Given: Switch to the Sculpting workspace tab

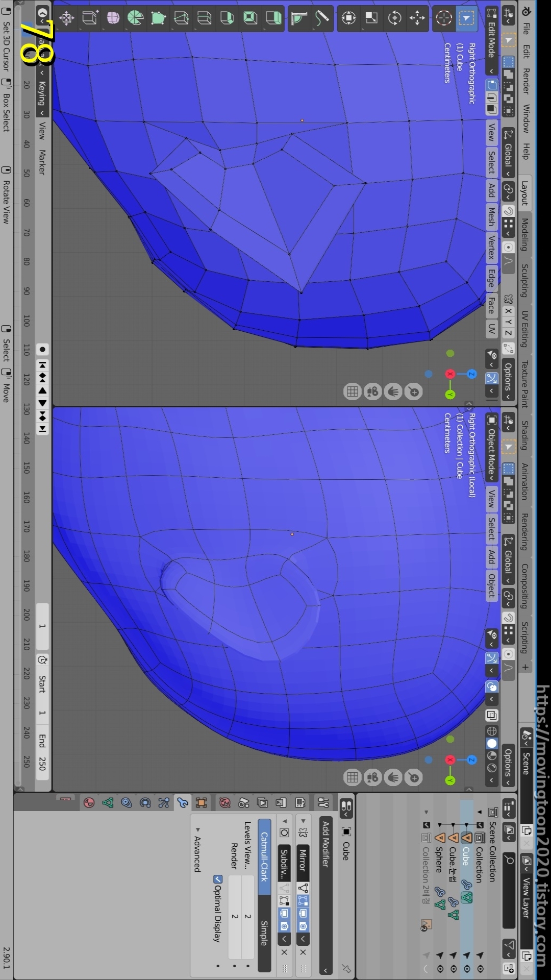Looking at the screenshot, I should point(524,281).
